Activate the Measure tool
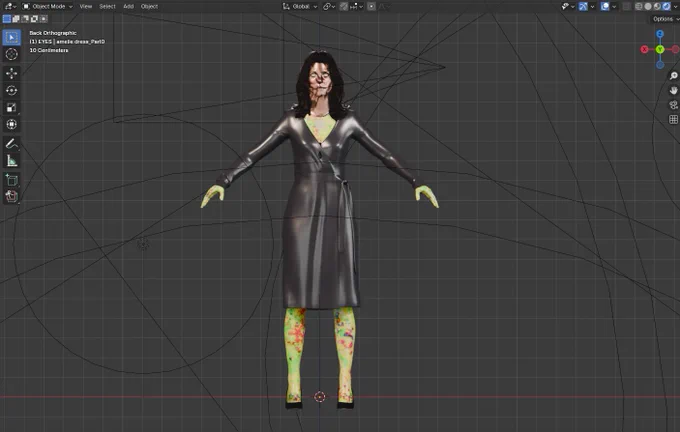Image resolution: width=680 pixels, height=432 pixels. coord(11,161)
